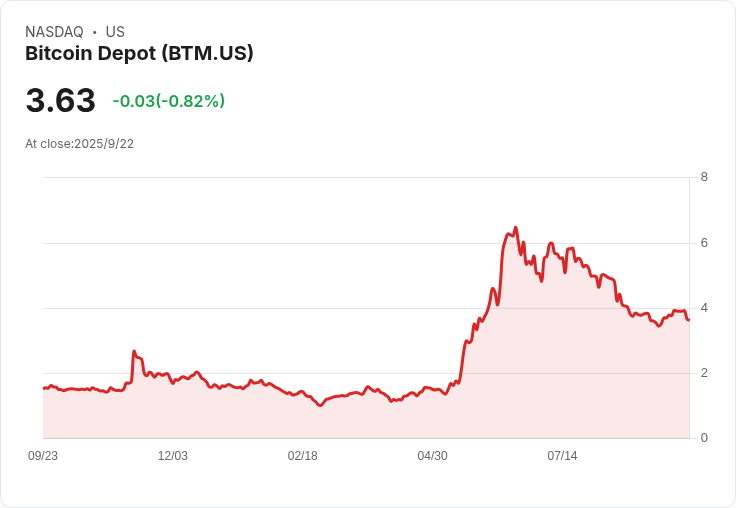
Task: Click the chart's highest price peak
Action: click(x=515, y=228)
